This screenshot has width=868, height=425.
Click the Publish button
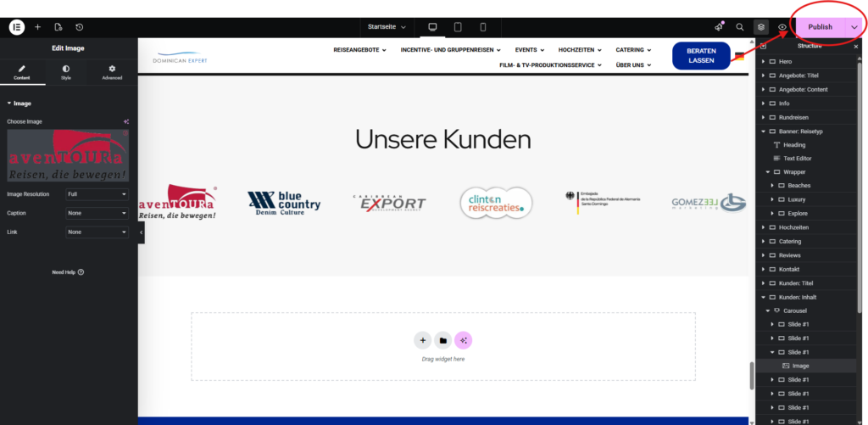[x=820, y=26]
